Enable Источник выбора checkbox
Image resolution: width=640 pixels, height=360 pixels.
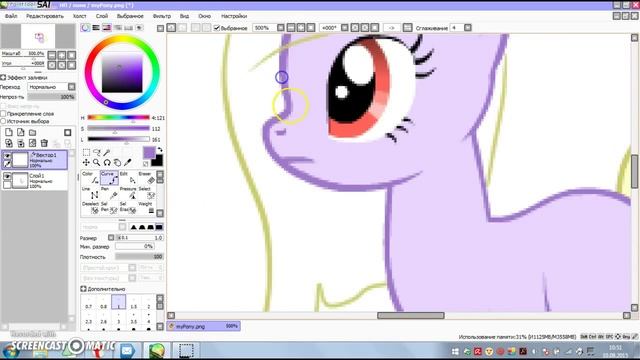point(3,121)
